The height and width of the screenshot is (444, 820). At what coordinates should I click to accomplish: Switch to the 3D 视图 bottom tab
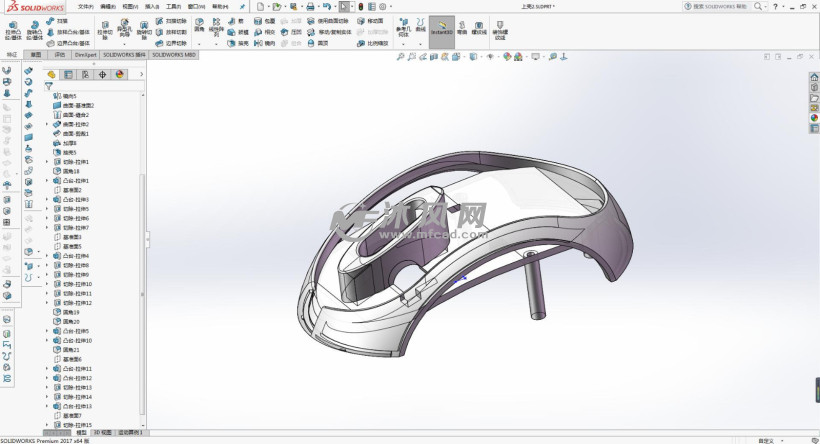(x=102, y=433)
